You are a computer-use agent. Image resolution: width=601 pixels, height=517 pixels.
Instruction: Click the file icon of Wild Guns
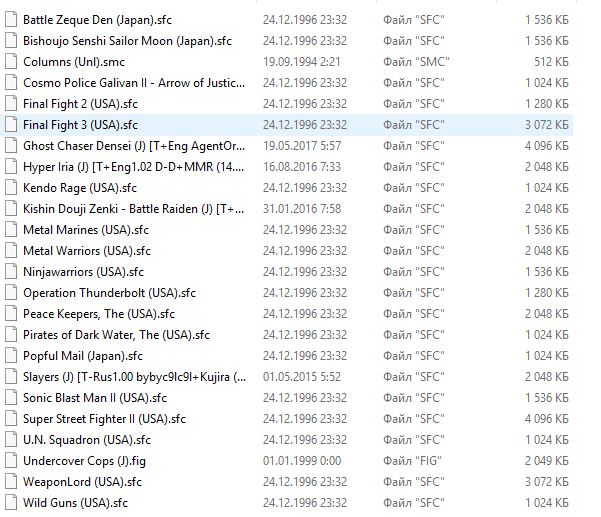coord(11,503)
